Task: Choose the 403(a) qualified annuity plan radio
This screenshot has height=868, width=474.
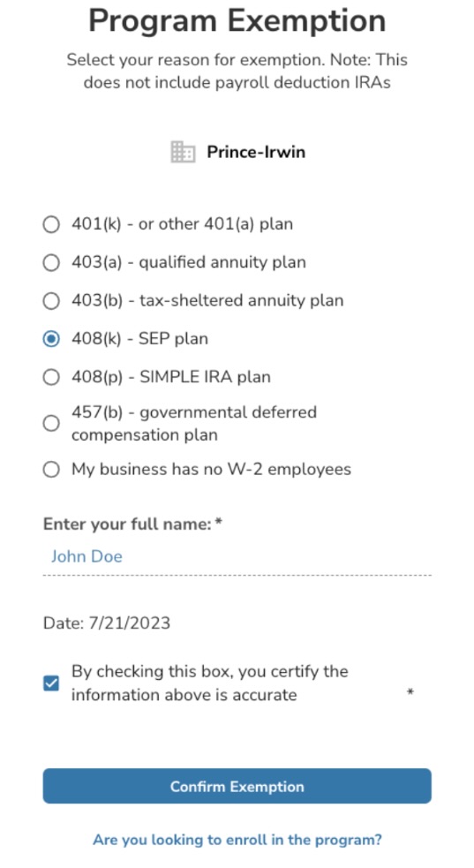Action: coord(51,263)
